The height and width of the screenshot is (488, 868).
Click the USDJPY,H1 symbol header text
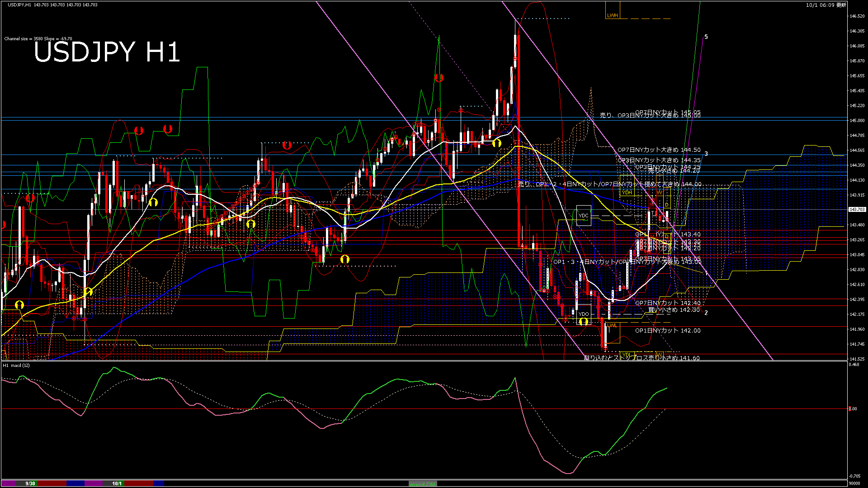pyautogui.click(x=19, y=5)
